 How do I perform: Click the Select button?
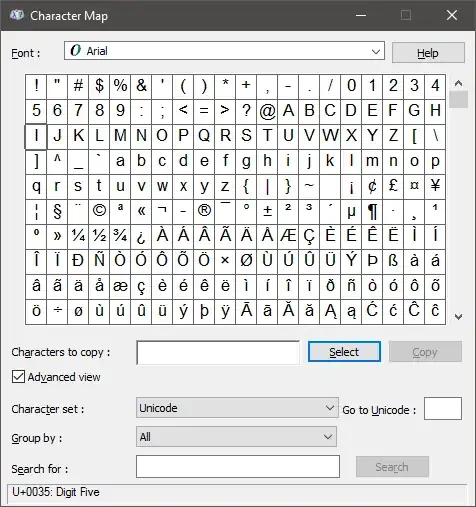tap(344, 352)
